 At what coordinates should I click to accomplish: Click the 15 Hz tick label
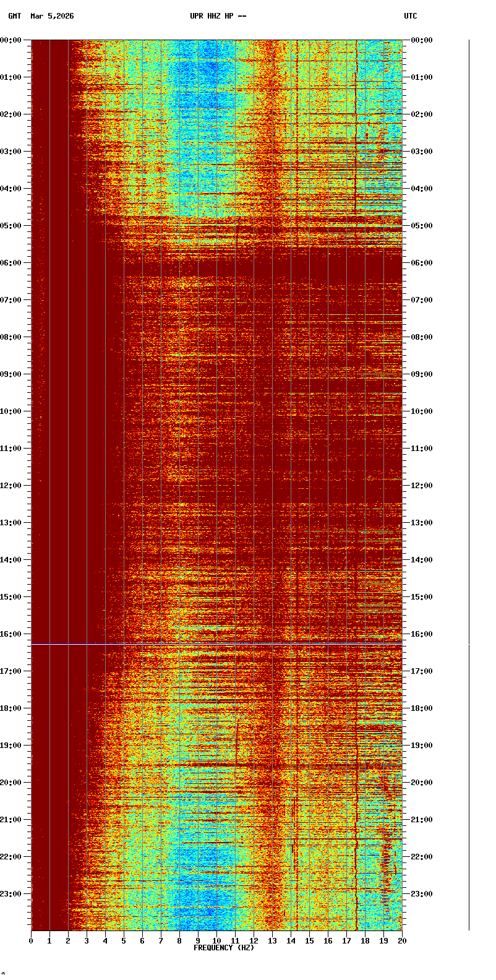tap(309, 941)
